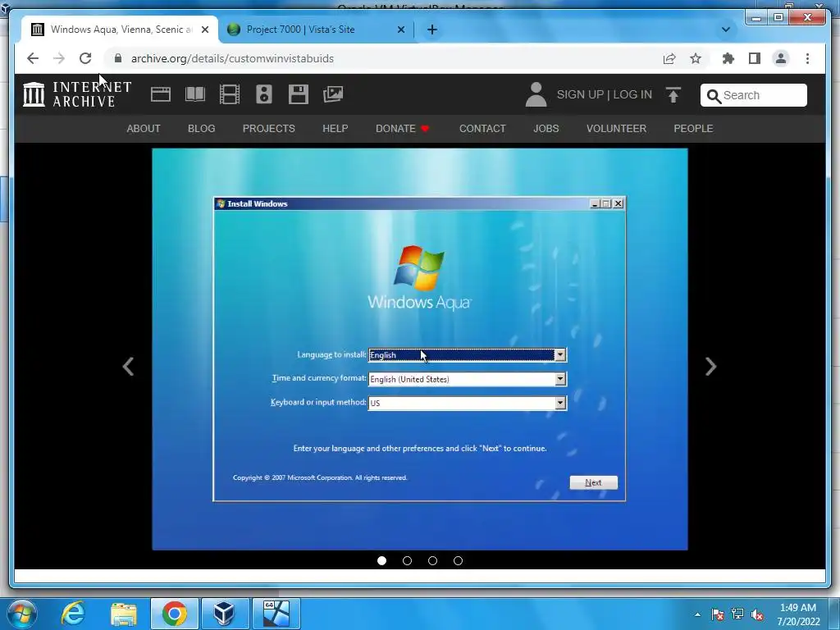Screen dimensions: 840x630
Task: Open the Chrome profile icon
Action: pos(781,58)
